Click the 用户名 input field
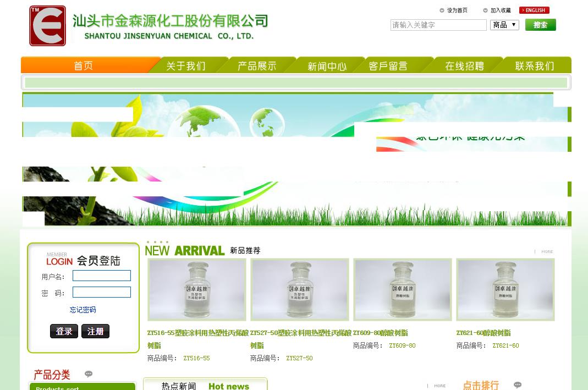Screen dimensions: 588x390 102,276
